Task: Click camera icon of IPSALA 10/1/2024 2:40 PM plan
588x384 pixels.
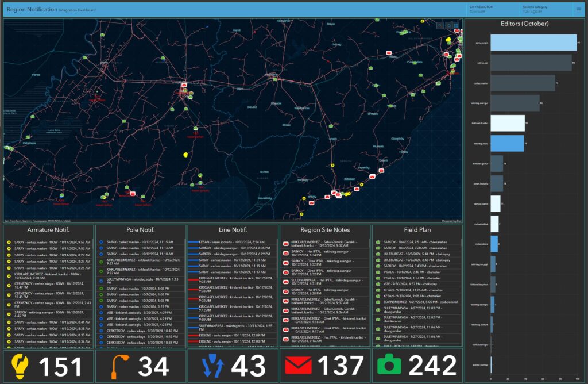Action: (378, 272)
